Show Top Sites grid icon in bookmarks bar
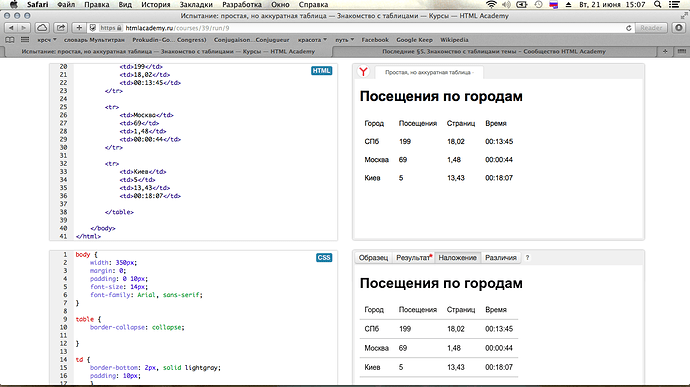The width and height of the screenshot is (690, 387). 25,40
